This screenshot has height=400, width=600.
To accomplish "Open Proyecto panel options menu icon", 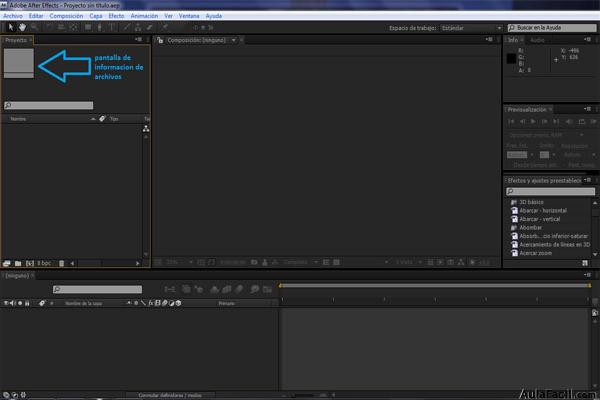I will [138, 40].
